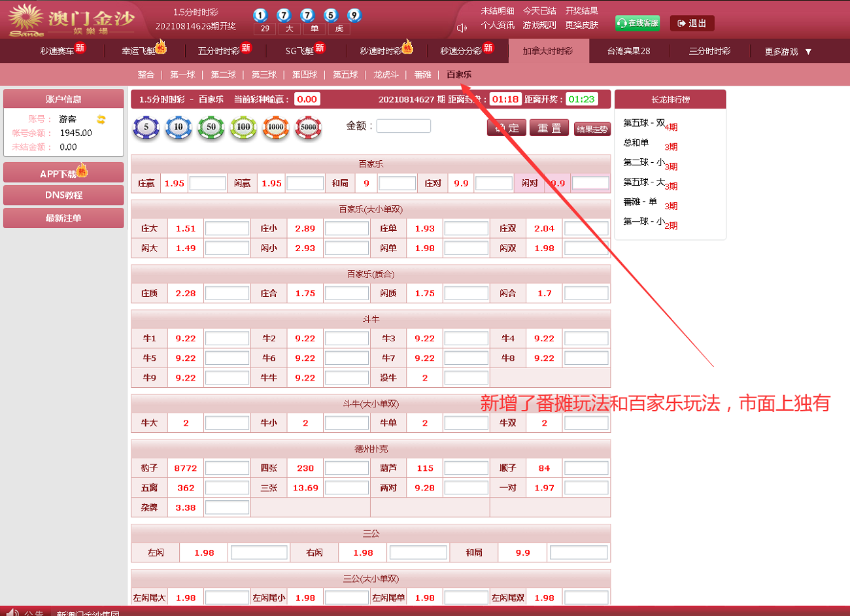Image resolution: width=850 pixels, height=616 pixels.
Task: Select the 100 value chip
Action: 243,128
